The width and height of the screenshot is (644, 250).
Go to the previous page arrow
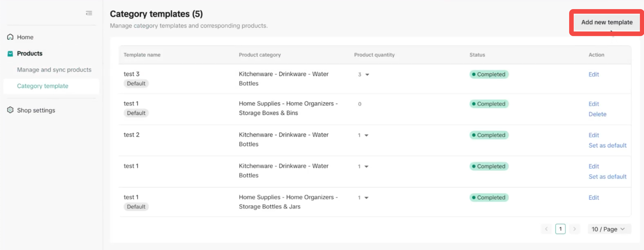pos(546,229)
